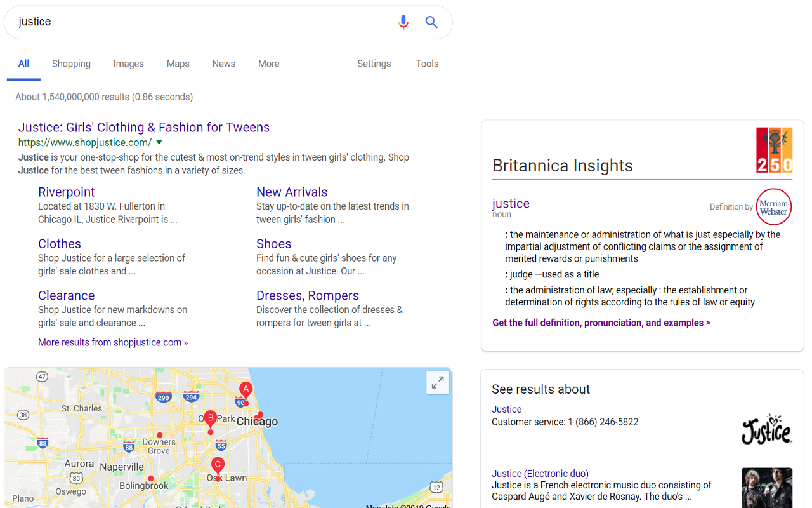Switch to the Shopping tab
Viewport: 812px width, 508px height.
click(71, 63)
